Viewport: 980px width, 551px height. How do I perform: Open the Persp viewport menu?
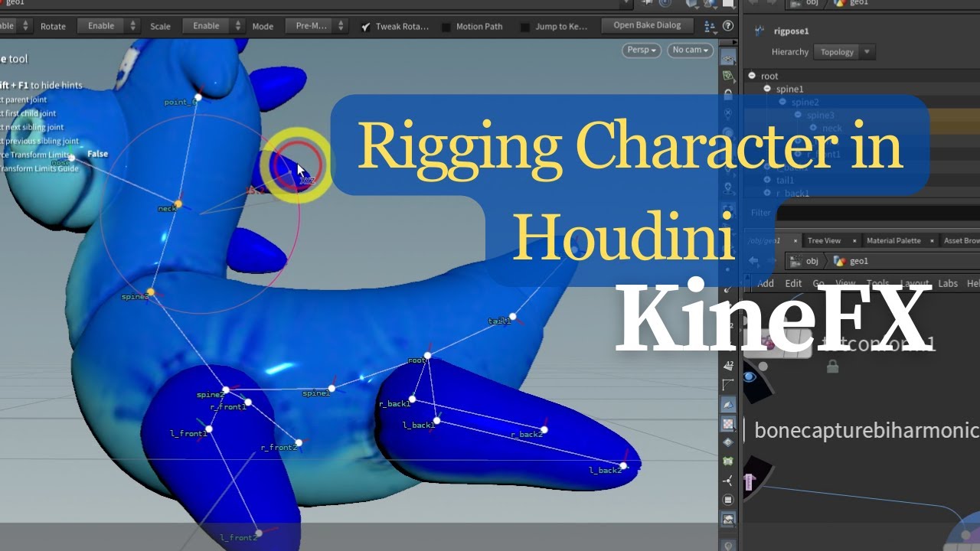pyautogui.click(x=642, y=50)
